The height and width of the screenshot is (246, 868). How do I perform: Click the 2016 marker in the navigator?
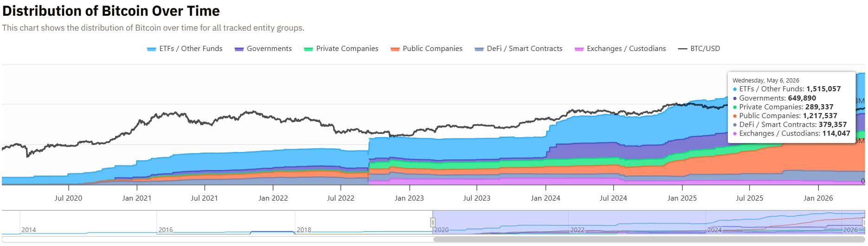[x=166, y=230]
